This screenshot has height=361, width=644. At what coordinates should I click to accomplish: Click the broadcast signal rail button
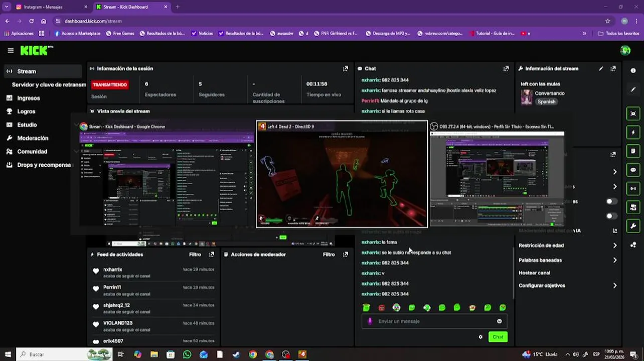[x=633, y=189]
